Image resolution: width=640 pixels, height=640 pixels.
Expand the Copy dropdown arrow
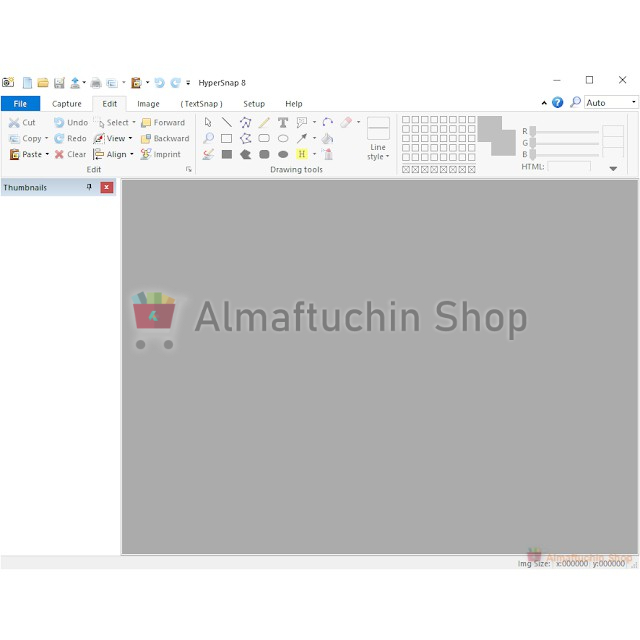(46, 138)
